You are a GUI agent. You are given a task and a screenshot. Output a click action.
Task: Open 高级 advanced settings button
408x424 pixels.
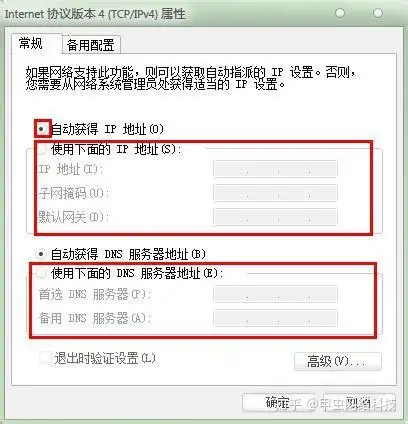[338, 361]
